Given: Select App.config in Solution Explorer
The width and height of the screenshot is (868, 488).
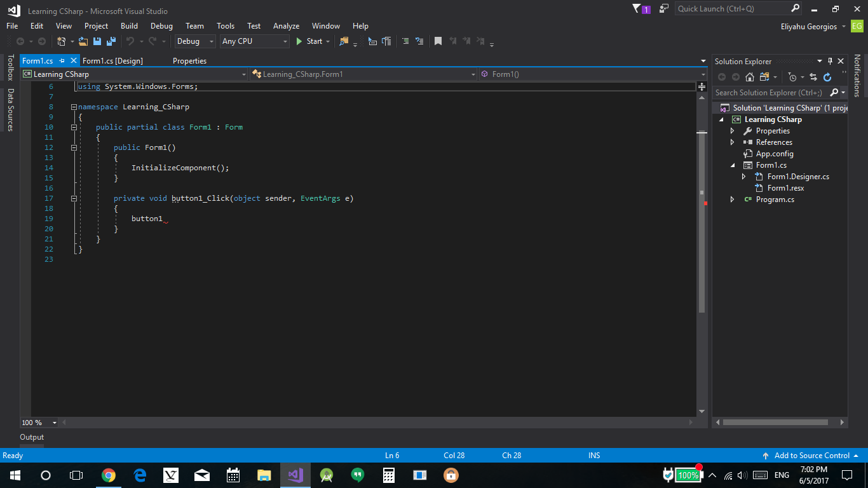Looking at the screenshot, I should 774,154.
